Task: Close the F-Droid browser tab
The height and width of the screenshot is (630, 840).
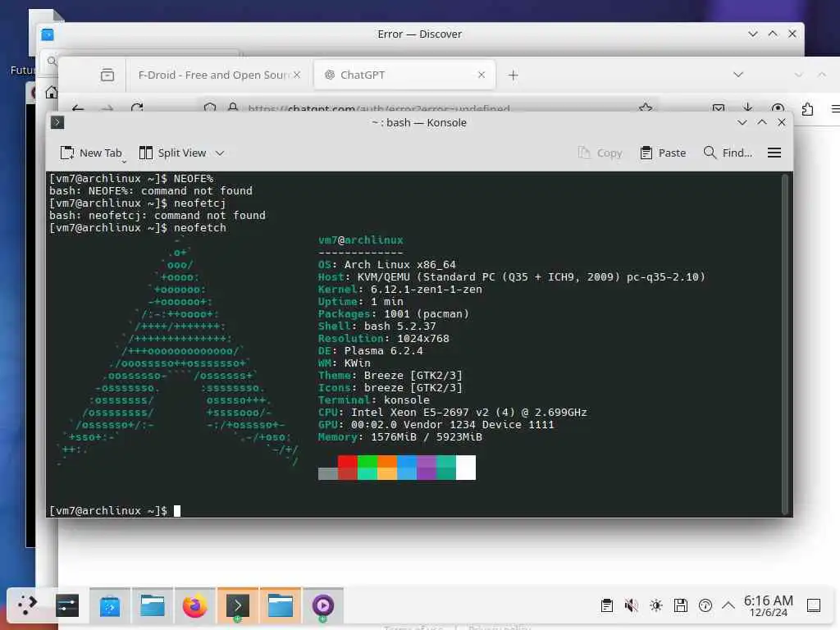Action: click(x=297, y=75)
